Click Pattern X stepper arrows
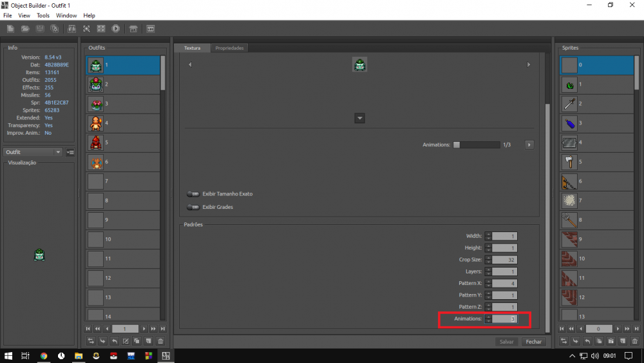 point(488,283)
